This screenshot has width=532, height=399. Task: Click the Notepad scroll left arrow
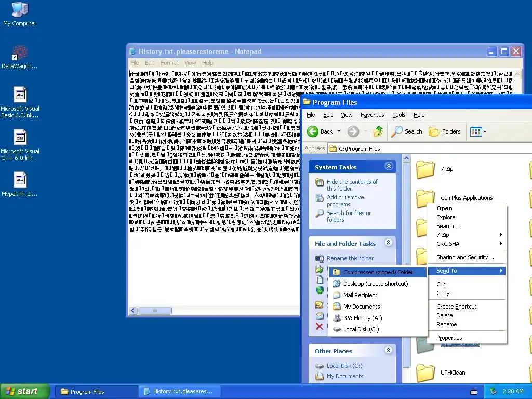tap(133, 311)
